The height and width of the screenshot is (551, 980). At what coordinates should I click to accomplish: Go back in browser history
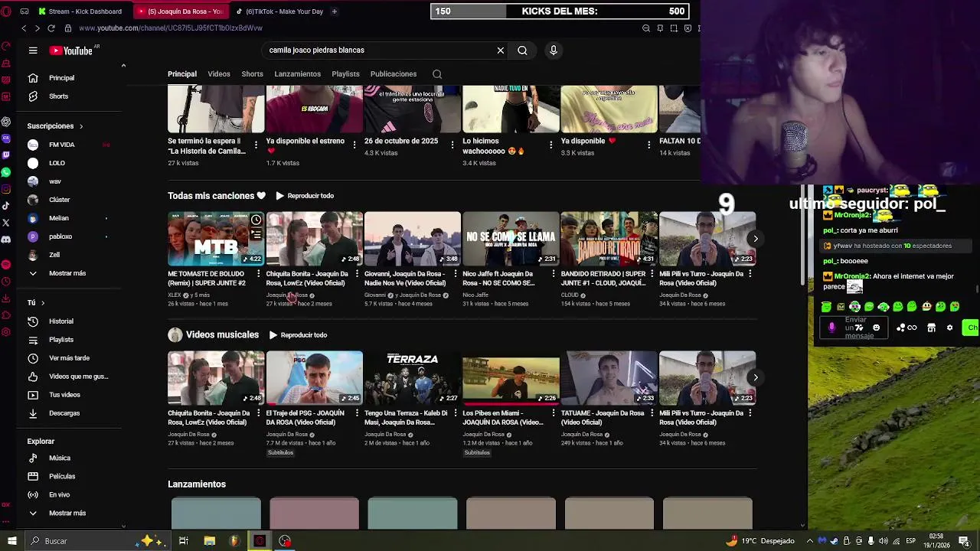click(x=24, y=28)
